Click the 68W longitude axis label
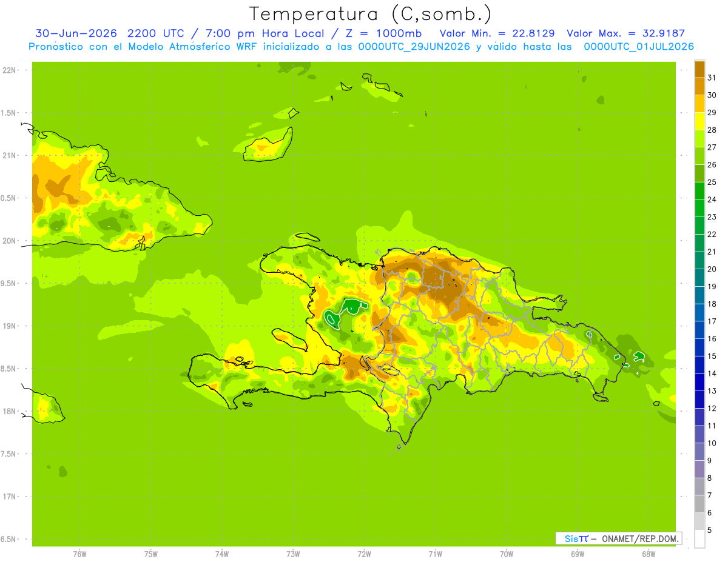Image resolution: width=728 pixels, height=562 pixels. coord(648,554)
